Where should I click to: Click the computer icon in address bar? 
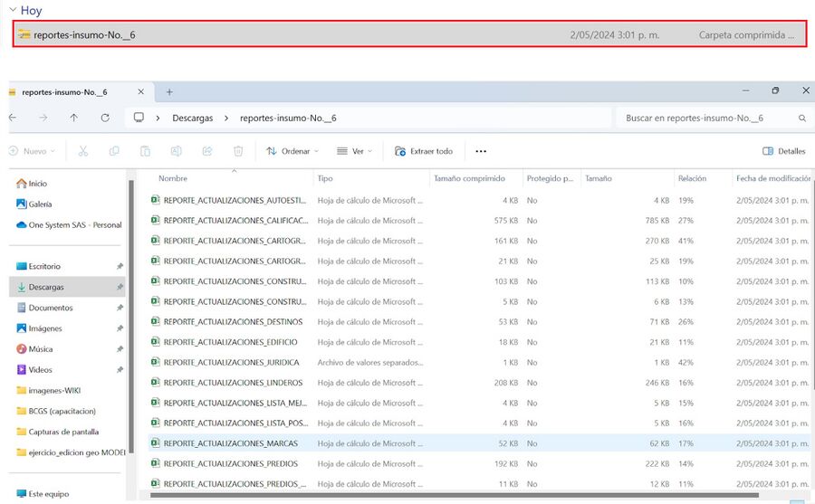coord(139,118)
